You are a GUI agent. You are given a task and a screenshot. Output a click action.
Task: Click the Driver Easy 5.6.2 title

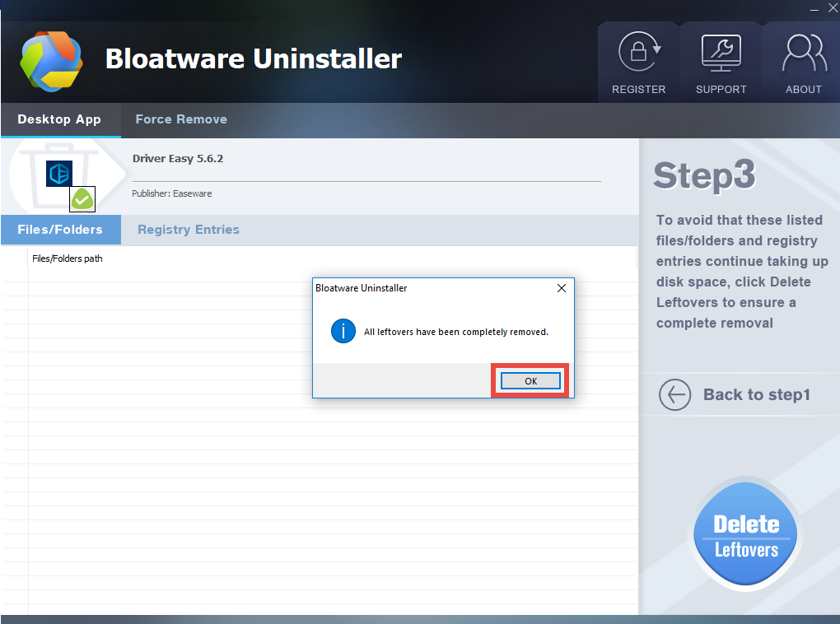coord(177,159)
